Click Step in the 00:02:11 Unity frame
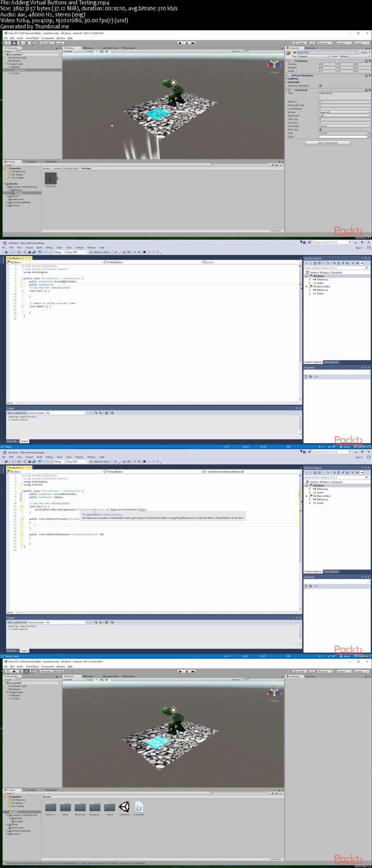 coord(193,43)
